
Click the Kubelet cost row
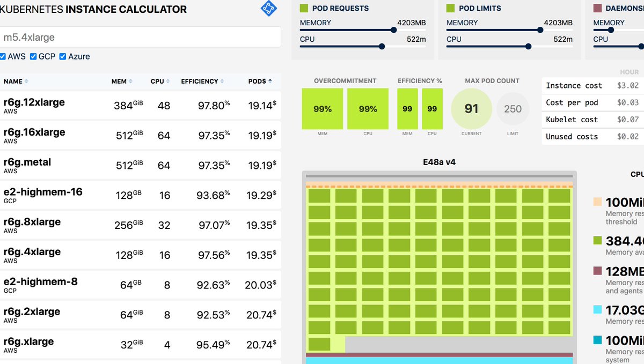coord(593,120)
